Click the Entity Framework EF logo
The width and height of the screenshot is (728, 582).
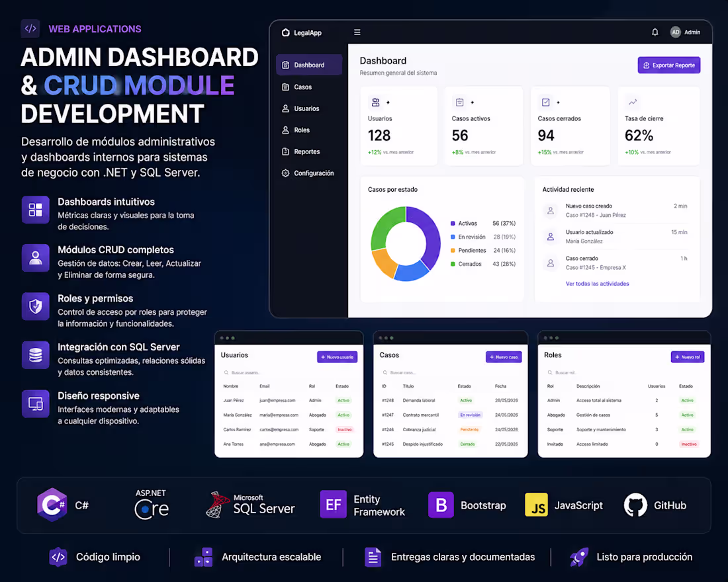coord(334,505)
